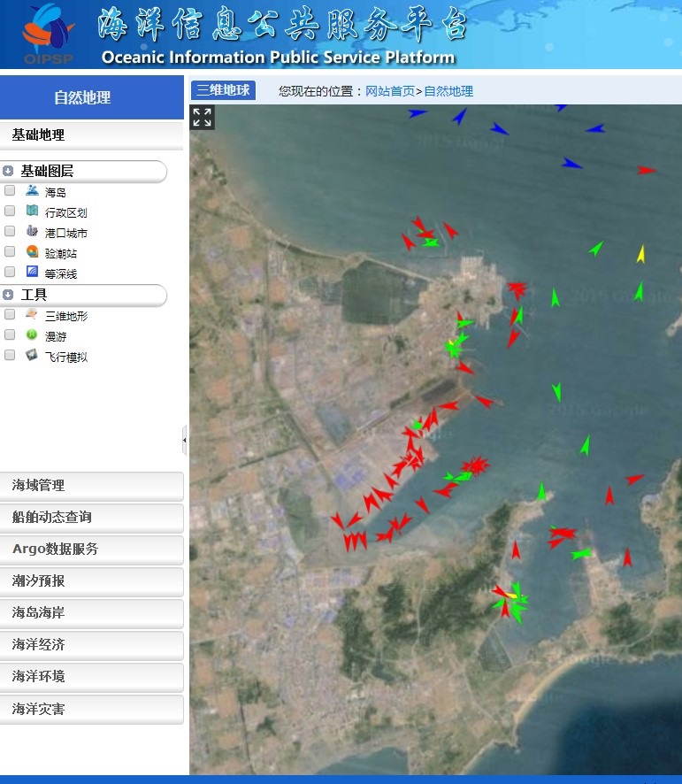The image size is (682, 784).
Task: Open the 海洋灾害 section
Action: [x=91, y=709]
